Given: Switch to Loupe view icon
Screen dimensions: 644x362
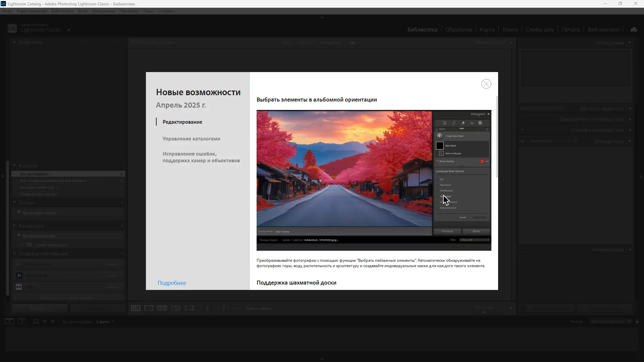Looking at the screenshot, I should (x=149, y=308).
